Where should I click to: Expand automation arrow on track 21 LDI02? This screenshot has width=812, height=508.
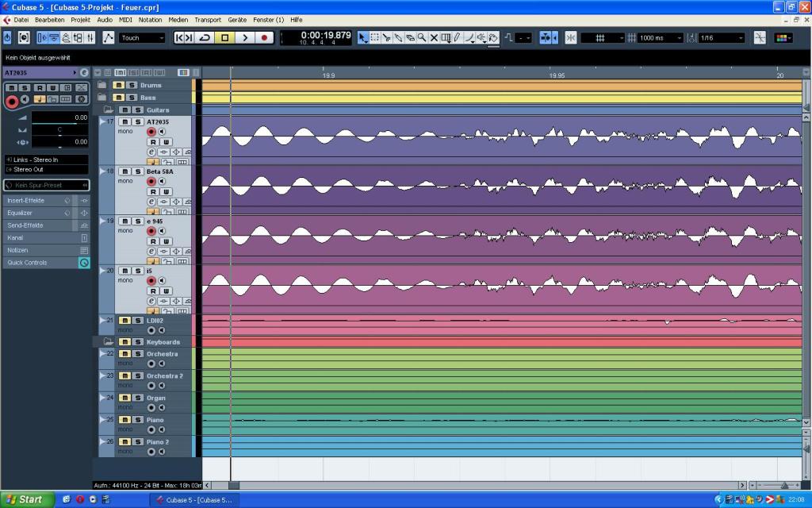[102, 321]
